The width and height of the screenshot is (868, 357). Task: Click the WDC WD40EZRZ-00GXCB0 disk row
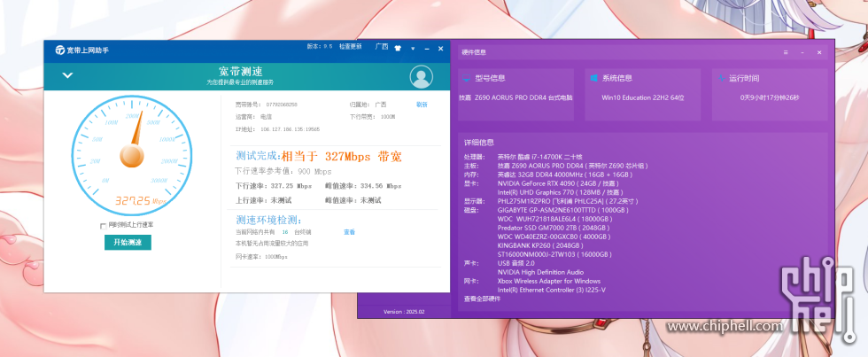point(554,237)
